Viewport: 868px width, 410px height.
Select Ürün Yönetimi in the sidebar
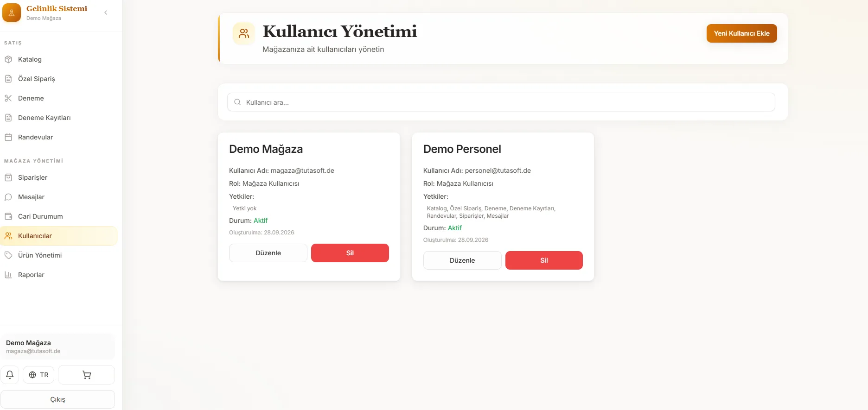58,255
